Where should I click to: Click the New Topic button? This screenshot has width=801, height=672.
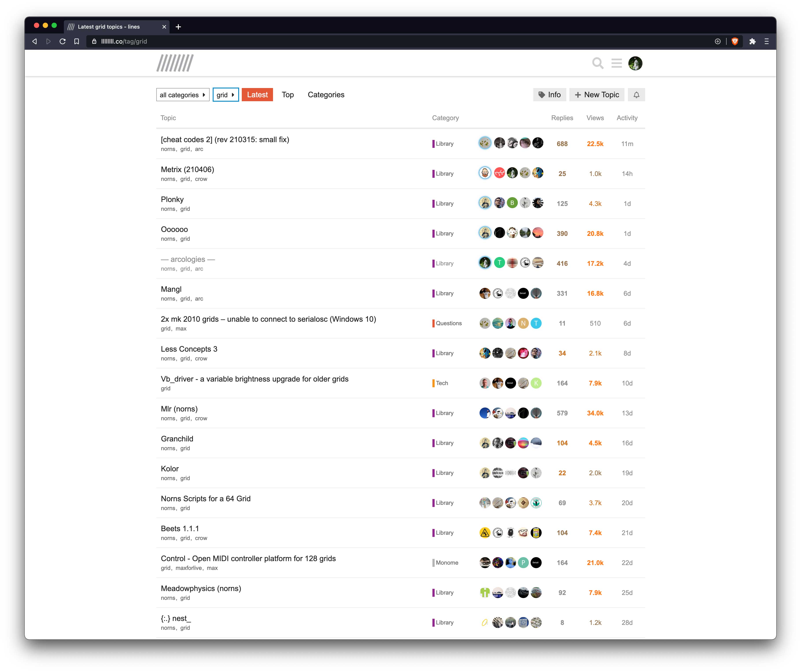[596, 95]
